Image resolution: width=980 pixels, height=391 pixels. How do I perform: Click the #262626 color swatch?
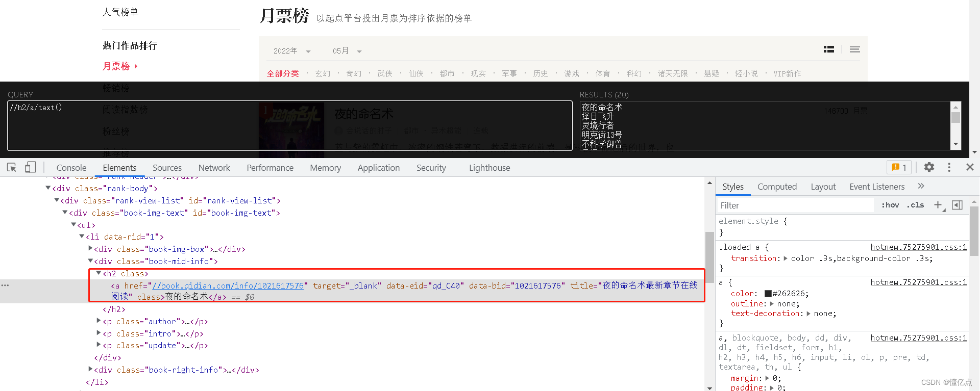(768, 294)
